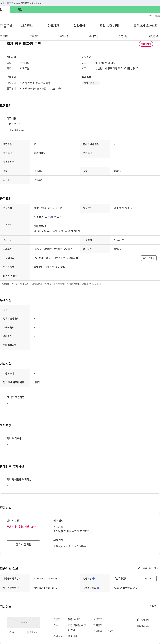Click the registration date 2025.07.03 15:16:48
Screen dimensions: 160x644
coord(45,579)
